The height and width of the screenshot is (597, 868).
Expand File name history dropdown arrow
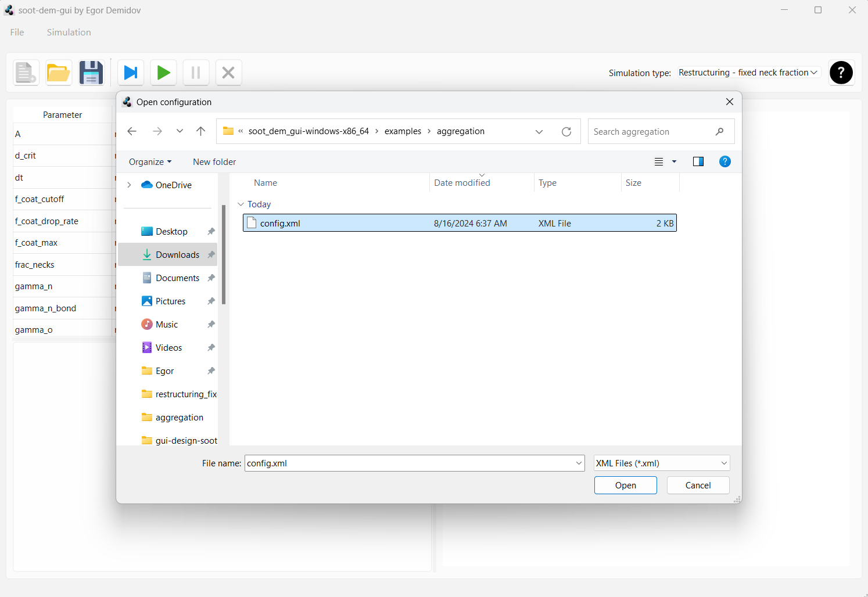tap(579, 463)
